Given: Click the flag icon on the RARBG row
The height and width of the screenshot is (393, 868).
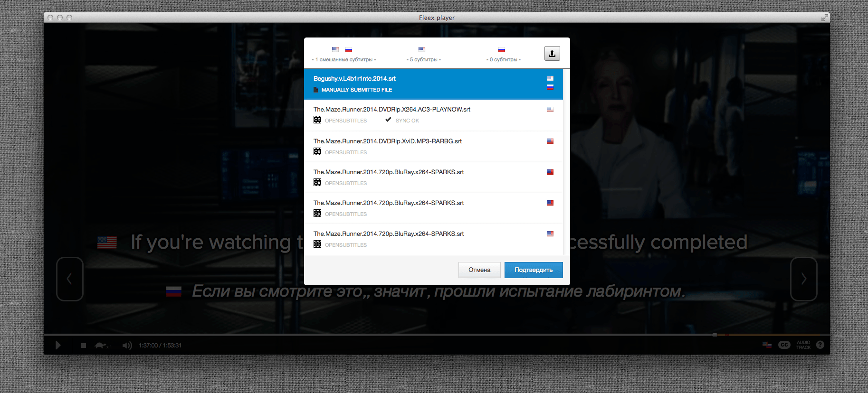Looking at the screenshot, I should point(550,141).
